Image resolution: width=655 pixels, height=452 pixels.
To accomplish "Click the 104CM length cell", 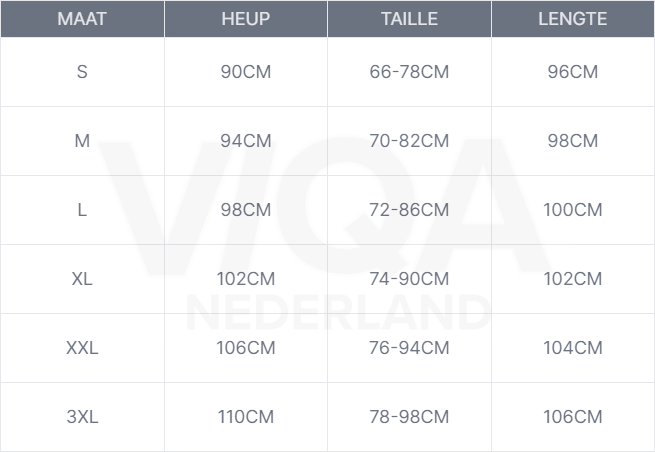I will pos(572,348).
